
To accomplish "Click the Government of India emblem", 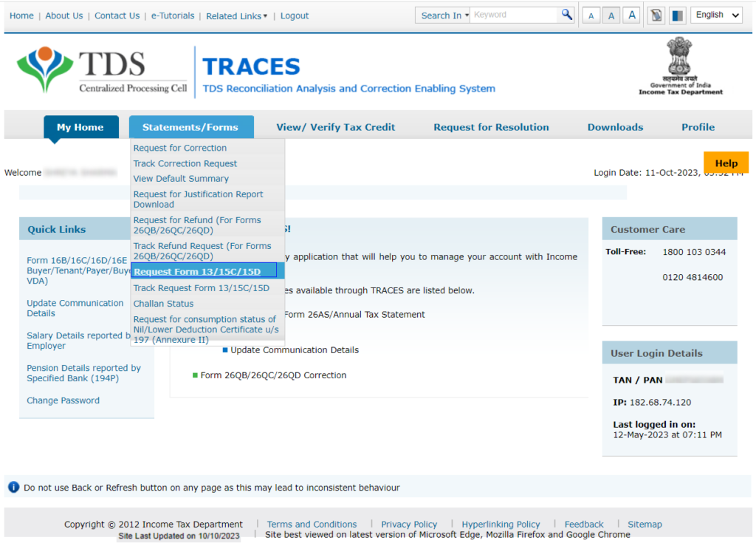I will [x=680, y=66].
